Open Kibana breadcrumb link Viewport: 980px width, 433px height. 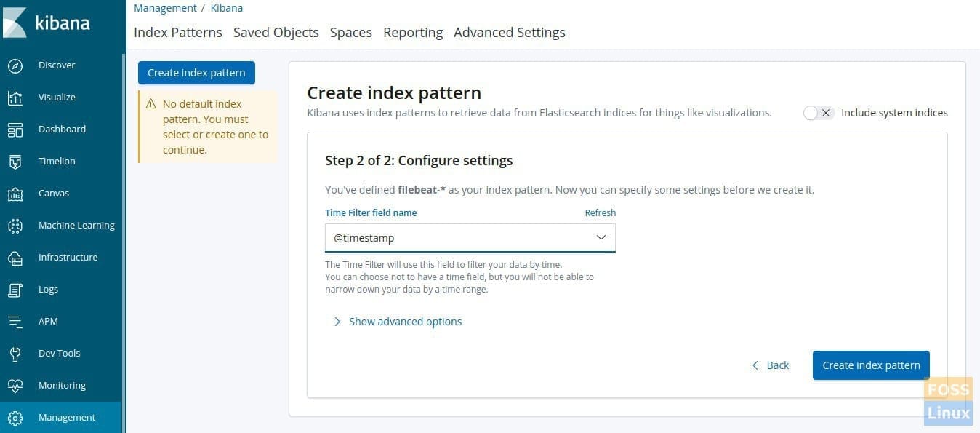tap(226, 8)
